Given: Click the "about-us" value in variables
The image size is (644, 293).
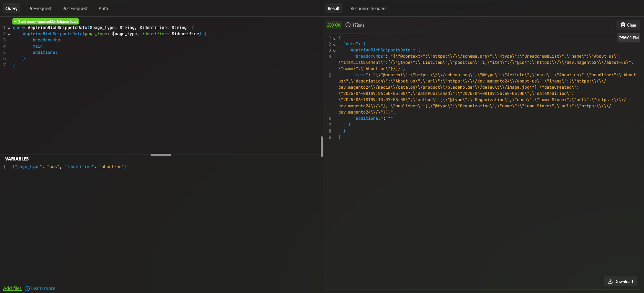Looking at the screenshot, I should click(112, 167).
